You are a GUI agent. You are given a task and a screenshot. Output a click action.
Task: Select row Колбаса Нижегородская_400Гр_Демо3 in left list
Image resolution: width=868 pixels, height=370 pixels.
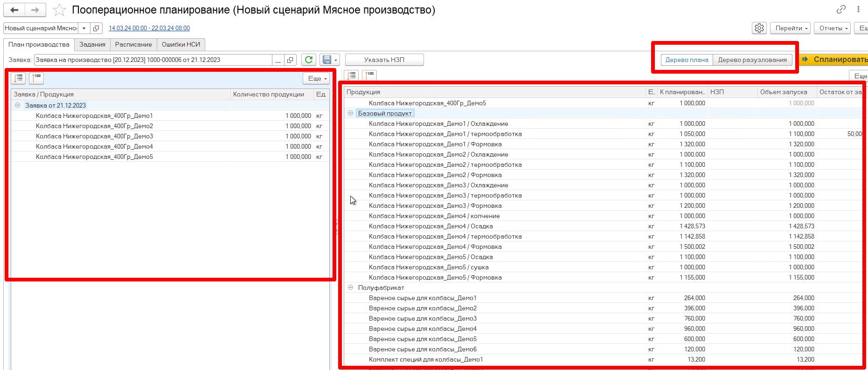tap(94, 136)
